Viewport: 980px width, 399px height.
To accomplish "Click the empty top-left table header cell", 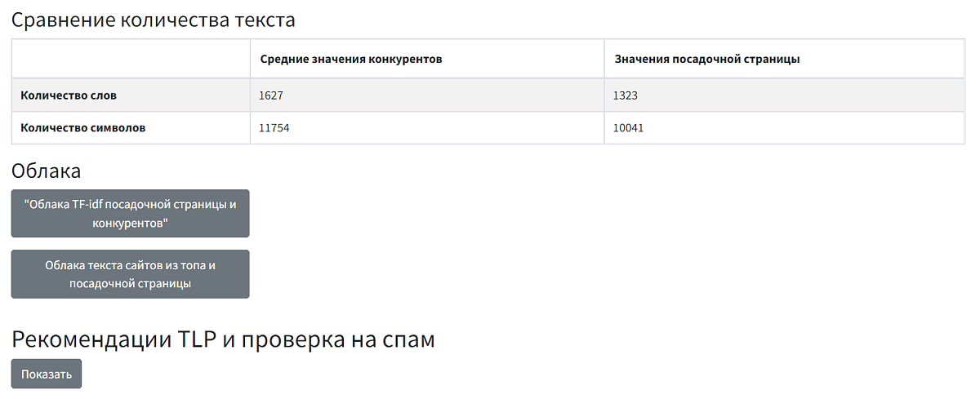I will pos(131,60).
